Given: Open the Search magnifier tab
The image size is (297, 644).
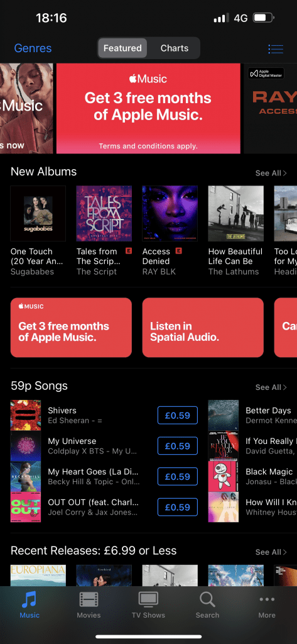Looking at the screenshot, I should click(207, 599).
